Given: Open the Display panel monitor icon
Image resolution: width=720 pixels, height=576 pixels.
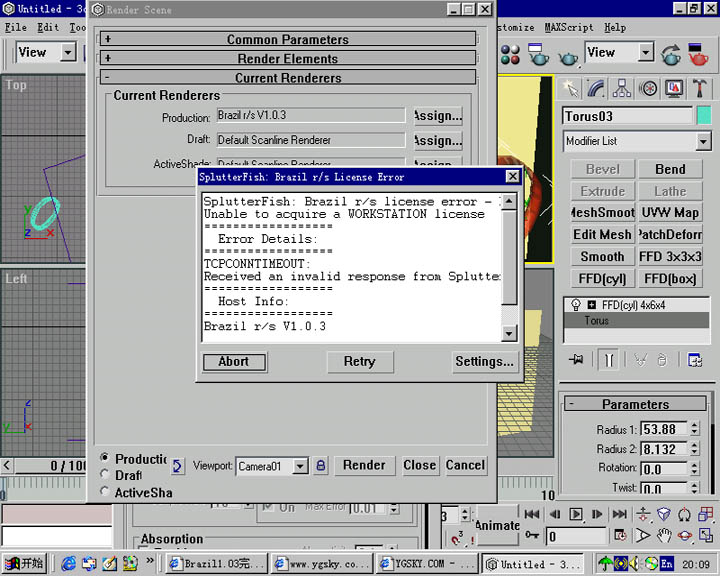Looking at the screenshot, I should point(674,88).
